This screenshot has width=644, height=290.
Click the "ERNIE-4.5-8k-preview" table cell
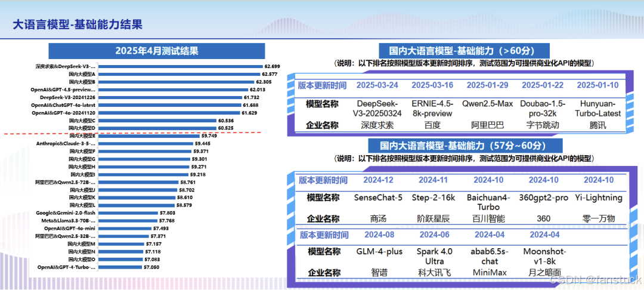(x=432, y=109)
